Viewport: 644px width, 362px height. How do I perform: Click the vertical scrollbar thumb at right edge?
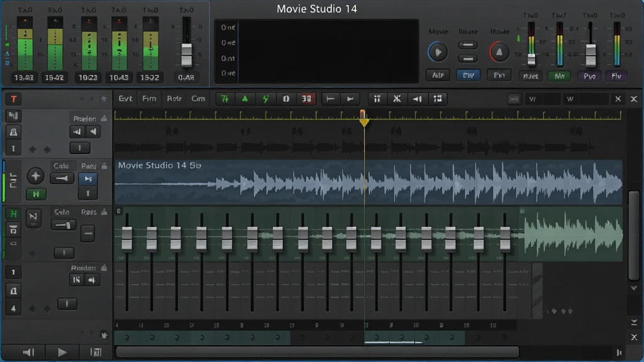(635, 236)
